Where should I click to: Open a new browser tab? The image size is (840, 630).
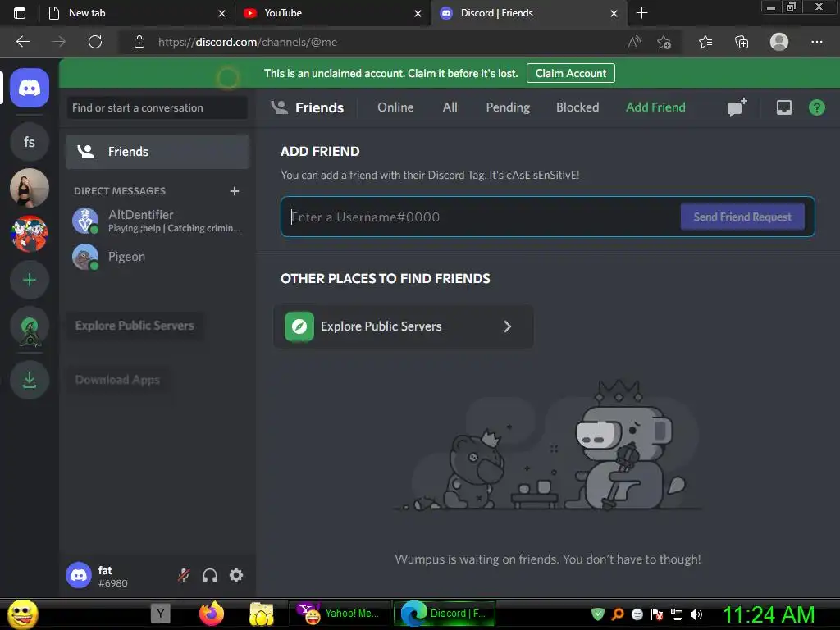tap(641, 13)
